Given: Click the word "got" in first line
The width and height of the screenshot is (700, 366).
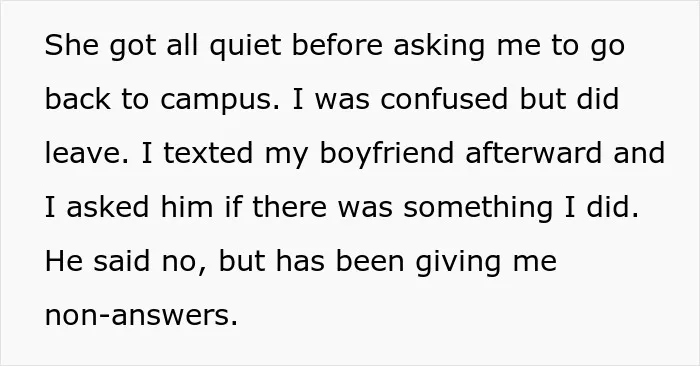Looking at the screenshot, I should 133,47.
